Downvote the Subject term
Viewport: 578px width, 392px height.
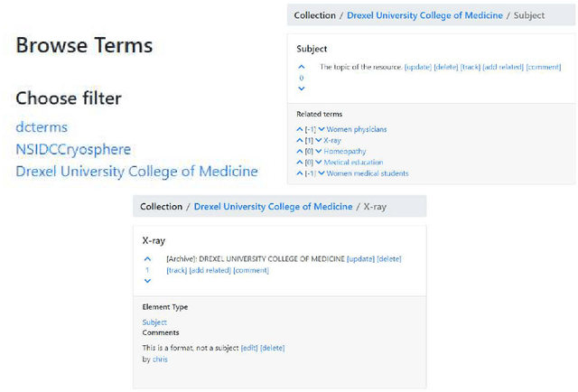[302, 89]
